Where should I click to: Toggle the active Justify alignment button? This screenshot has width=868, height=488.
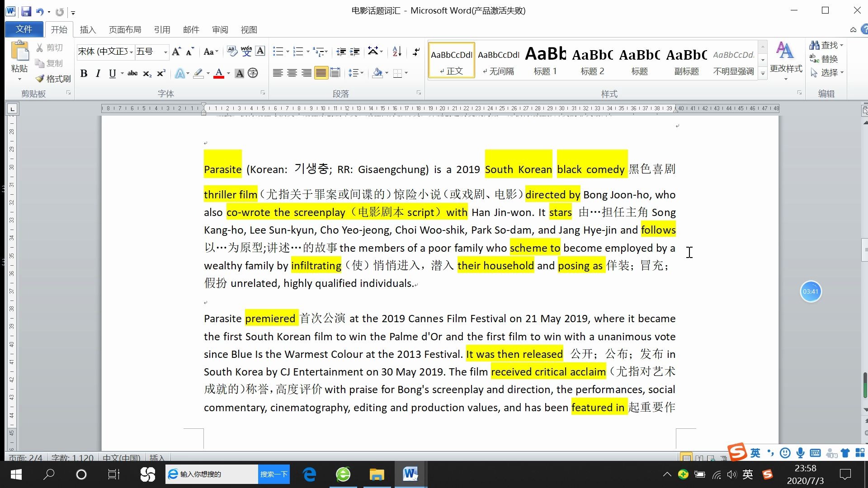pyautogui.click(x=321, y=73)
